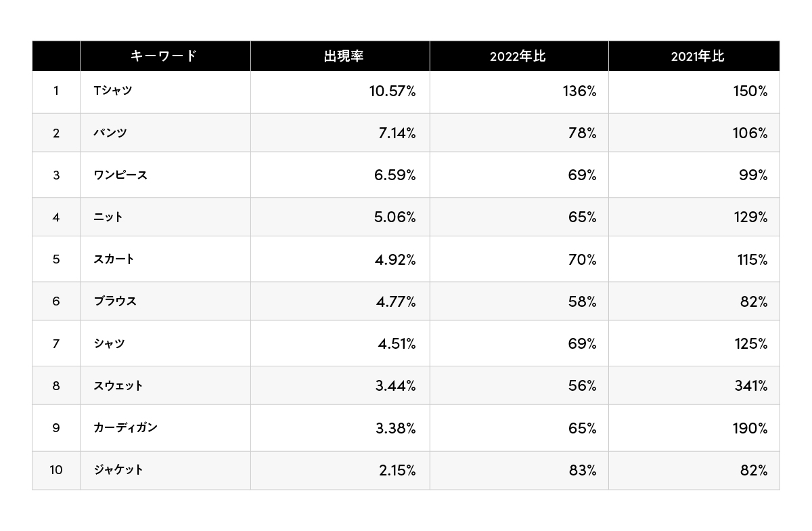
Task: Click the 2.15% appearance rate value
Action: (396, 469)
